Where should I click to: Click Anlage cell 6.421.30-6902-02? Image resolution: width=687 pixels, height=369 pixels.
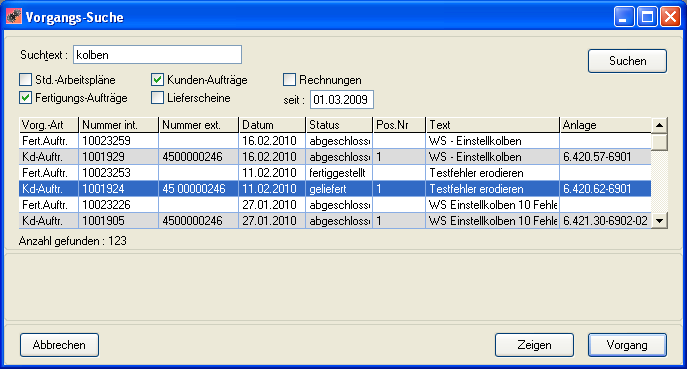click(605, 220)
